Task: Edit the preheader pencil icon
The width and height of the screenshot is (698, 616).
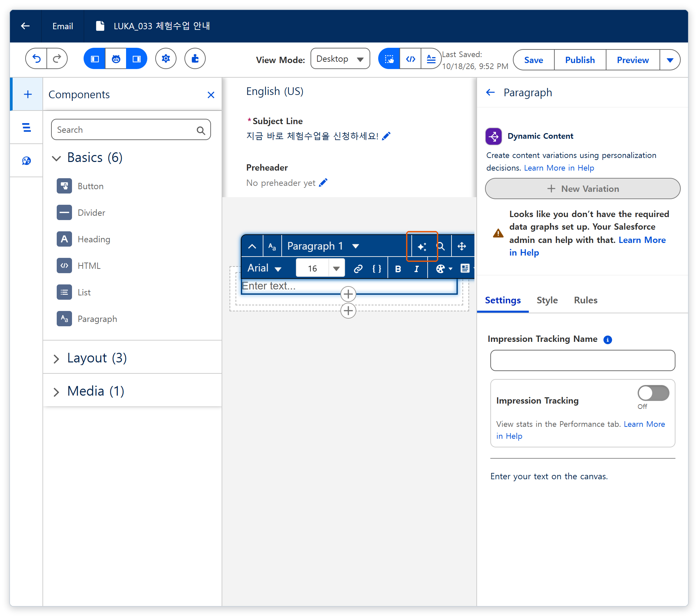Action: tap(323, 183)
